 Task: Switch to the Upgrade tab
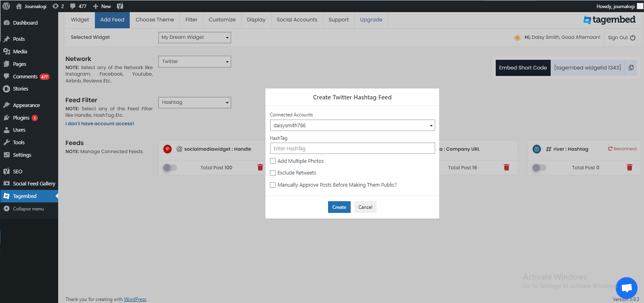pos(371,20)
